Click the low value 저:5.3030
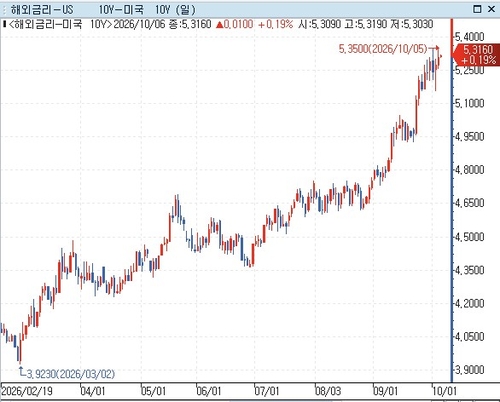Image resolution: width=500 pixels, height=402 pixels. (412, 24)
